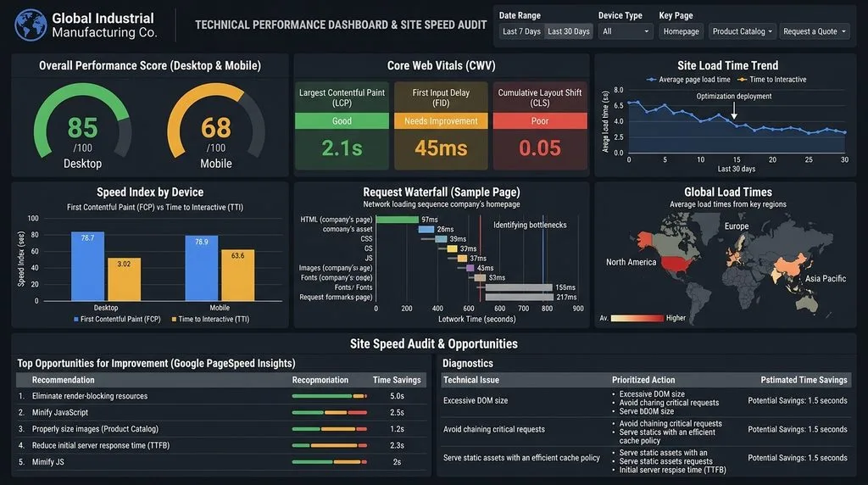Click the CLS Poor status badge
The width and height of the screenshot is (868, 485).
[540, 120]
